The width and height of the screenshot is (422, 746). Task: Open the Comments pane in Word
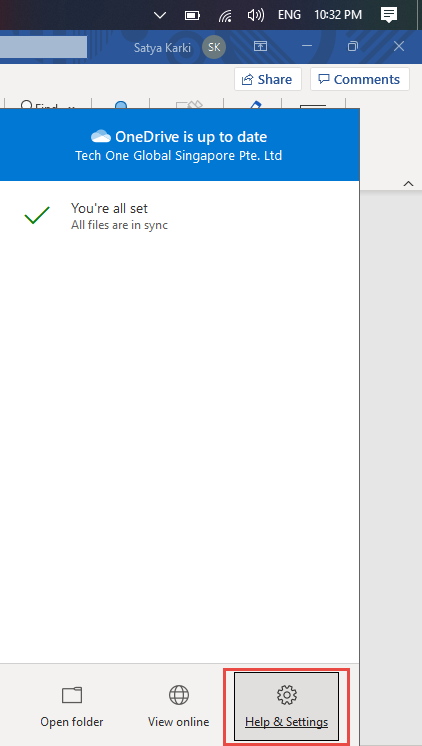(x=360, y=79)
